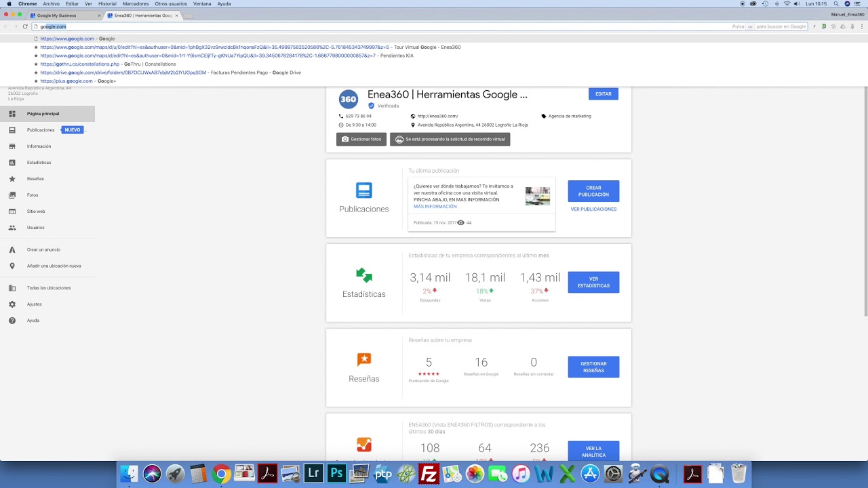Open the Historial menu in menu bar
Screen dimensions: 868x488
[x=107, y=4]
